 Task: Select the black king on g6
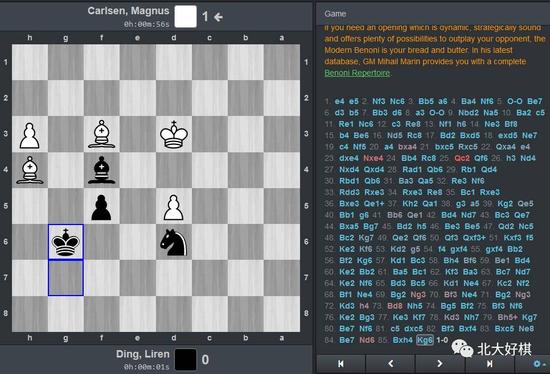[x=66, y=242]
